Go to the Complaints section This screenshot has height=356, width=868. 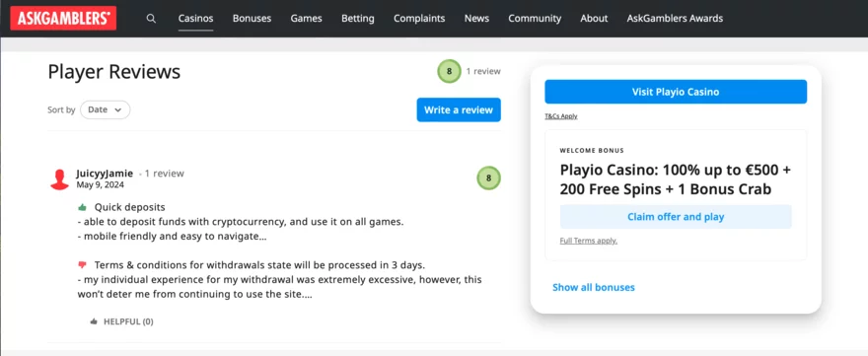click(419, 19)
